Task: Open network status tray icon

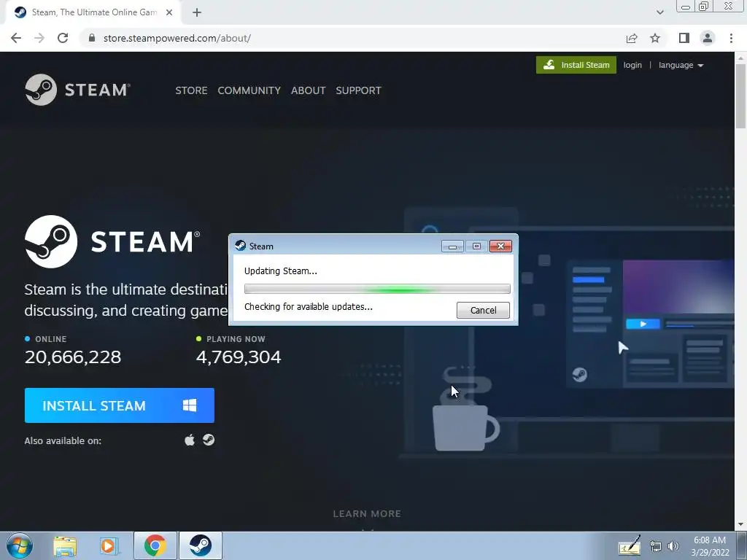Action: coord(656,546)
